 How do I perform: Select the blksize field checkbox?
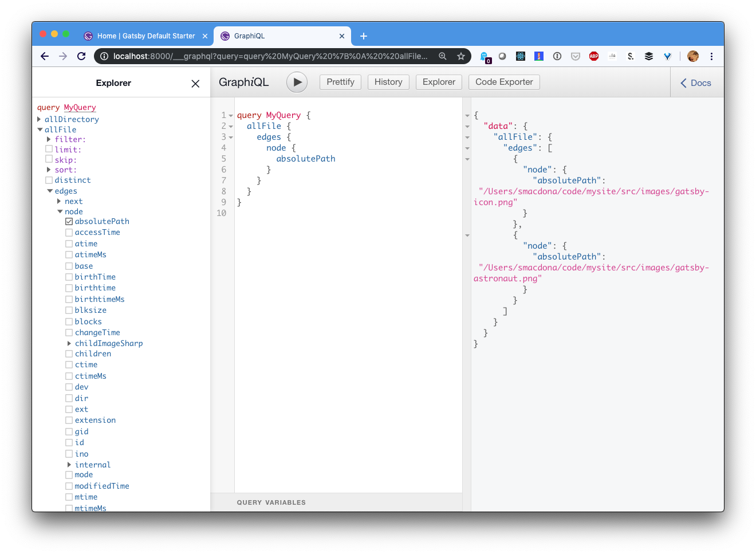tap(69, 311)
